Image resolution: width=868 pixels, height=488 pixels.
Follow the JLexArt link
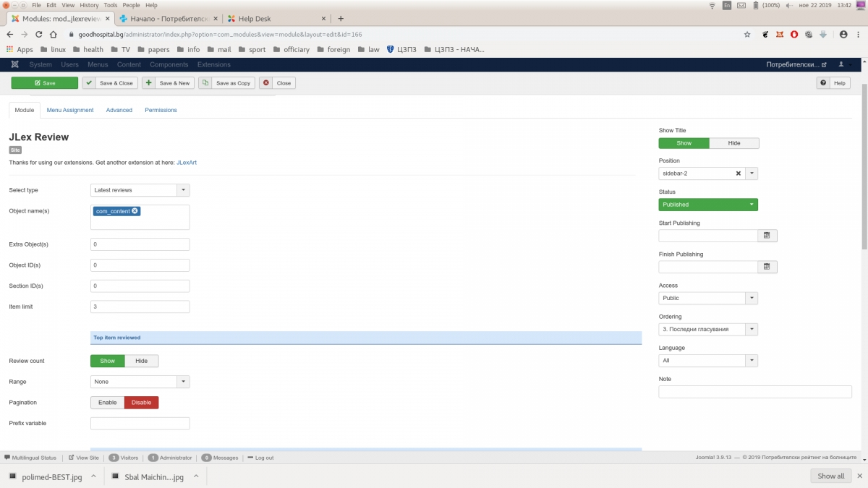(x=187, y=163)
